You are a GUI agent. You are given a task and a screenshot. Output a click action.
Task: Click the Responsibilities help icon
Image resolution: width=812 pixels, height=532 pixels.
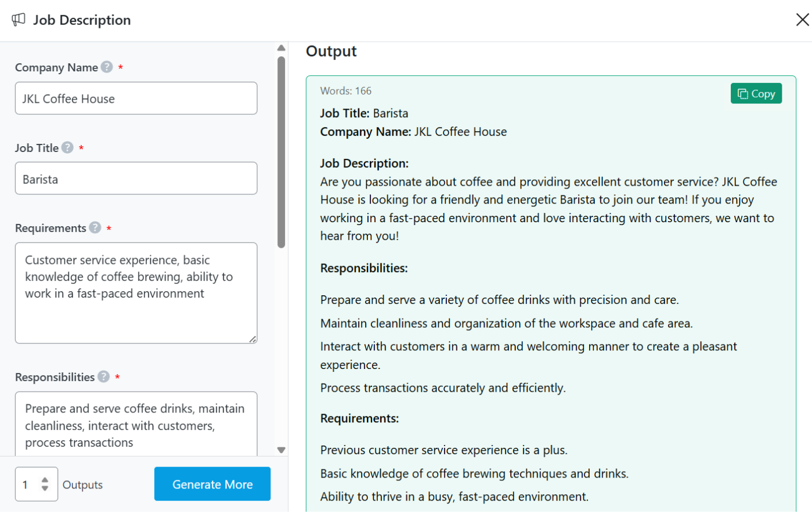(x=104, y=377)
